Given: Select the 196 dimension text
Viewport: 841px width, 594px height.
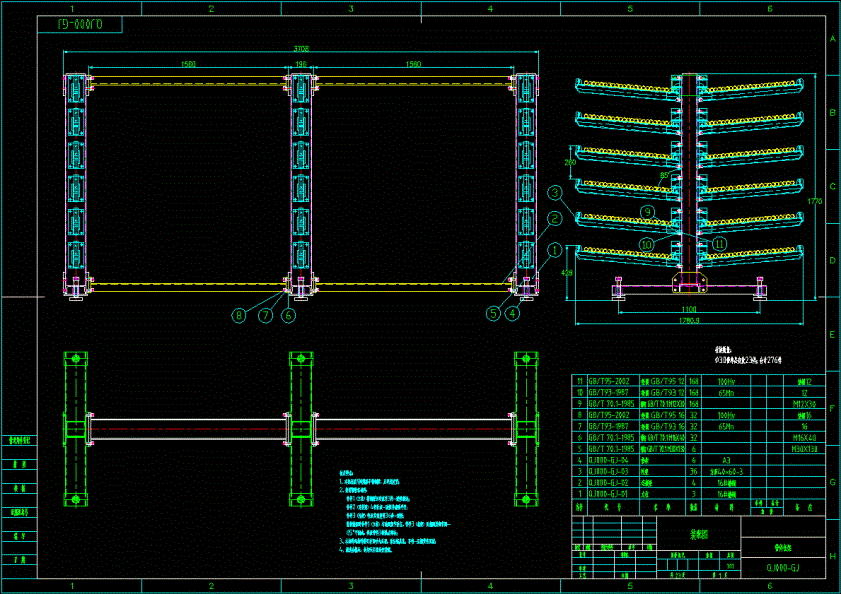Looking at the screenshot, I should (301, 64).
